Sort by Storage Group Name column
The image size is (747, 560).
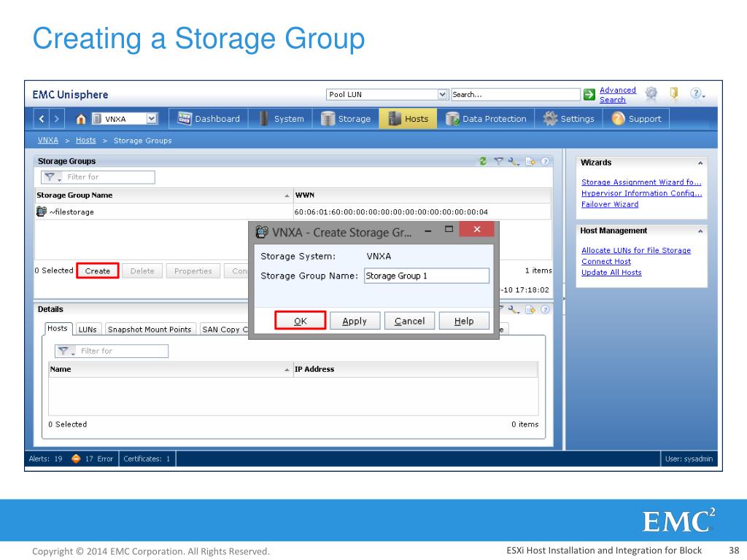point(163,195)
